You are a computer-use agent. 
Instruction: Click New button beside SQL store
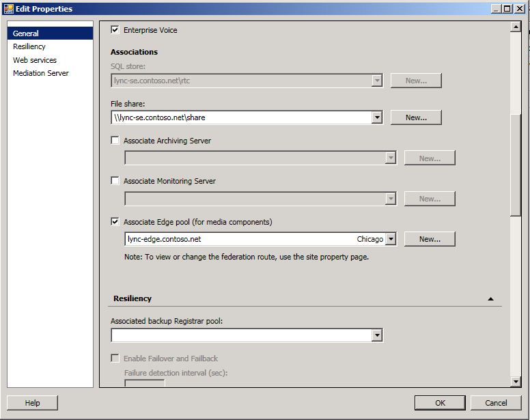coord(416,81)
